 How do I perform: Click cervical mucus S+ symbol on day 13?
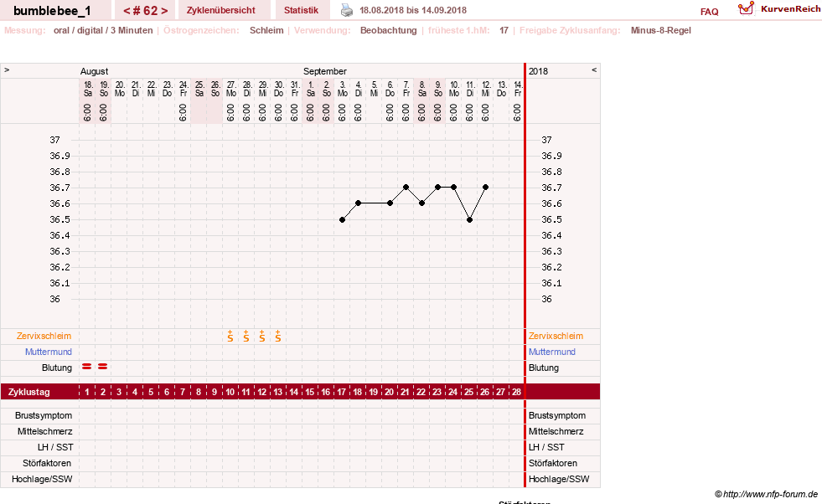pos(278,337)
